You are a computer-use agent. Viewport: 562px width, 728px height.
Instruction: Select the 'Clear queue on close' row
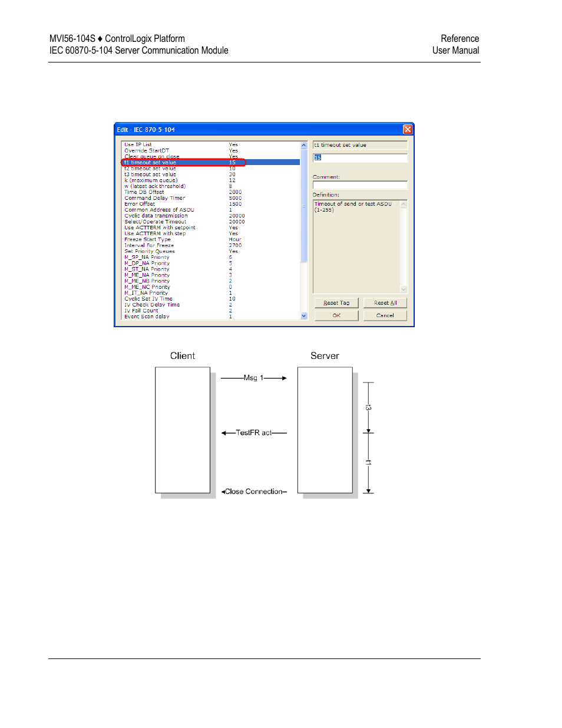point(211,157)
